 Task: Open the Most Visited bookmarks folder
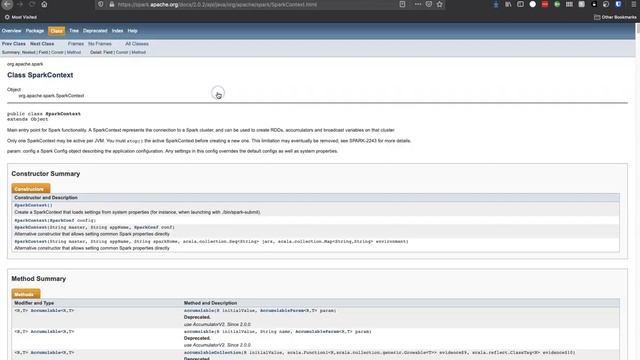[x=21, y=17]
